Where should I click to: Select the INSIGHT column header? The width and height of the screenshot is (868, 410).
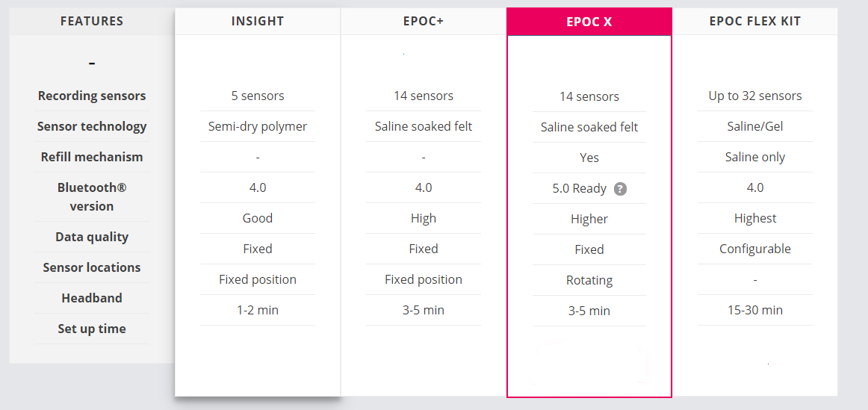coord(258,21)
